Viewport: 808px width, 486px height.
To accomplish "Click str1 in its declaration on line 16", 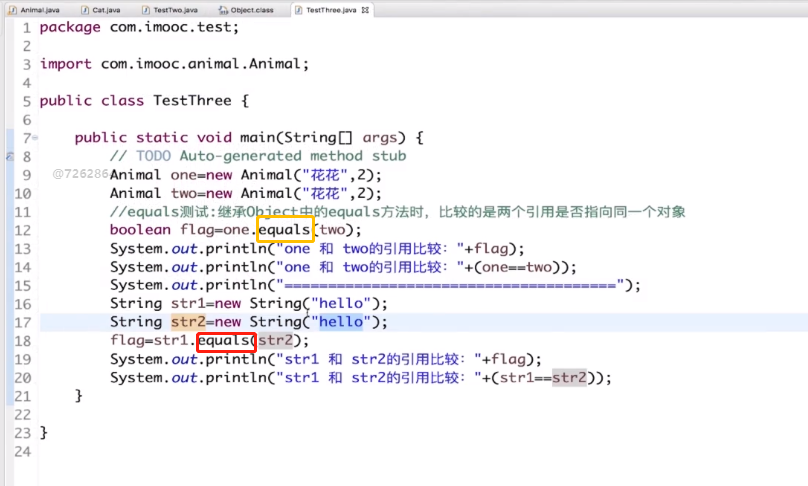I will coord(188,304).
